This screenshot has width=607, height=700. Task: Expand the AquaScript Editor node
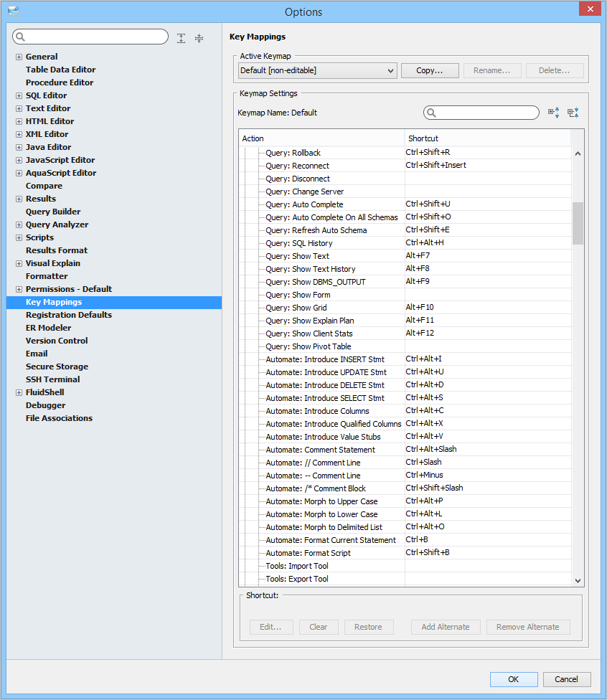(19, 174)
